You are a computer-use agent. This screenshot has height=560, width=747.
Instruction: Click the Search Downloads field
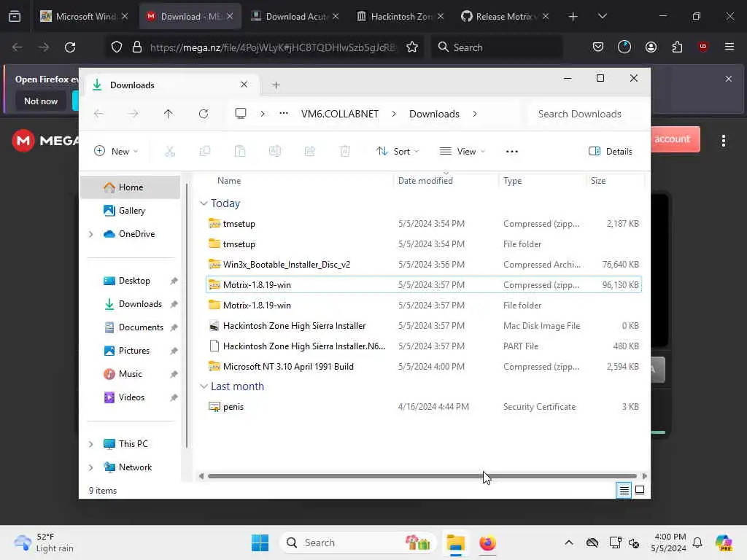point(587,114)
